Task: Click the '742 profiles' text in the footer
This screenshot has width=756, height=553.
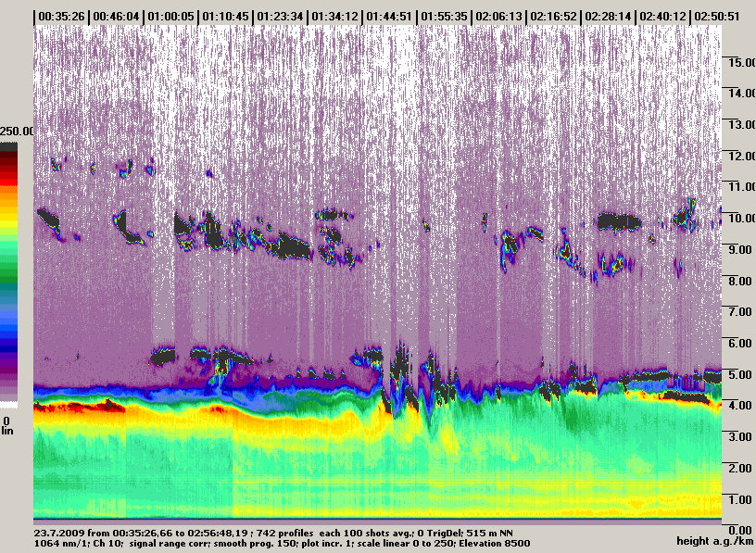Action: (x=285, y=534)
